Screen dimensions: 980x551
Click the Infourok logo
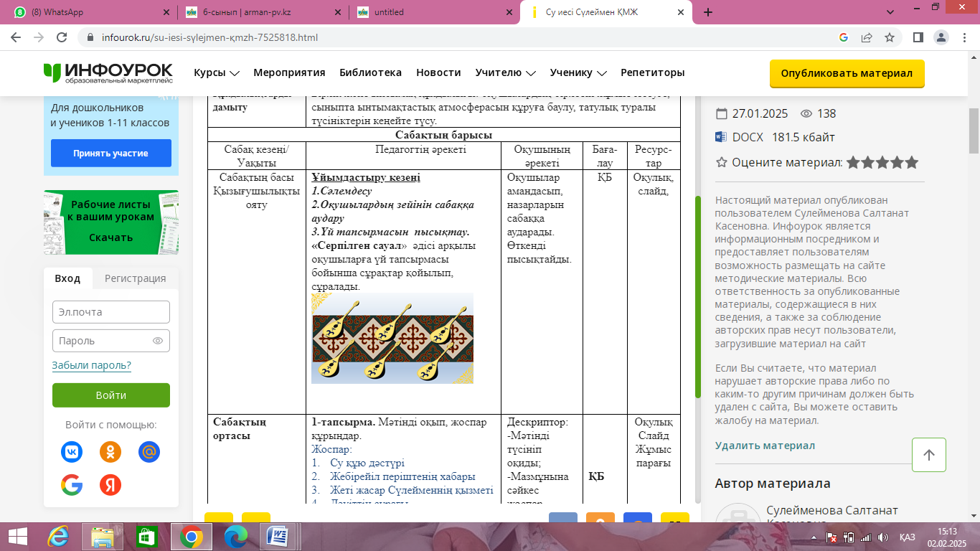click(x=108, y=72)
